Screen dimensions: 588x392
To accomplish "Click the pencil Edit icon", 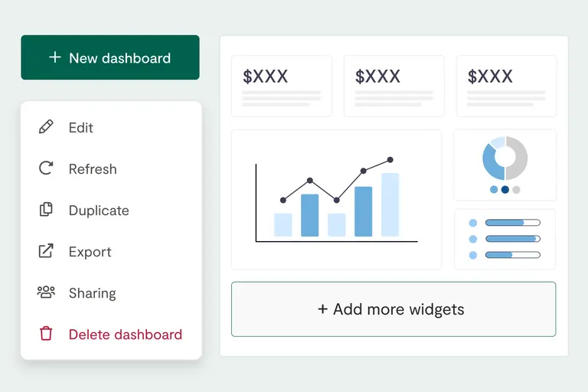I will click(46, 127).
